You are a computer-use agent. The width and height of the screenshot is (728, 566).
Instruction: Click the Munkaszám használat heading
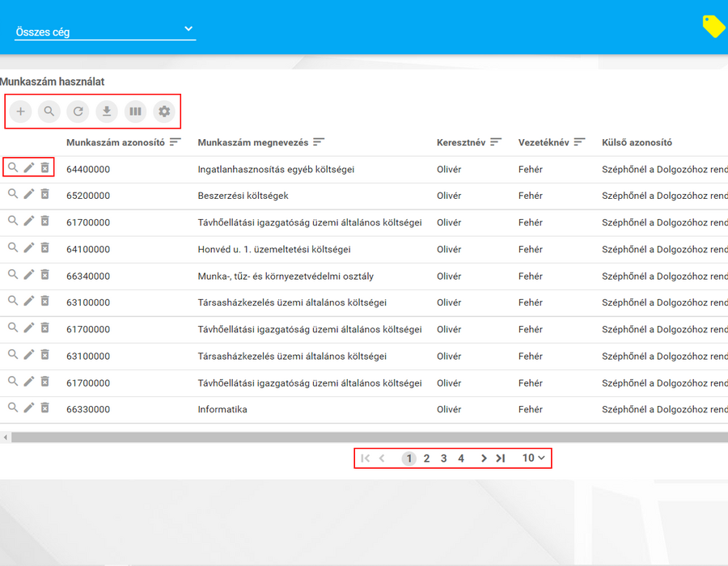52,82
